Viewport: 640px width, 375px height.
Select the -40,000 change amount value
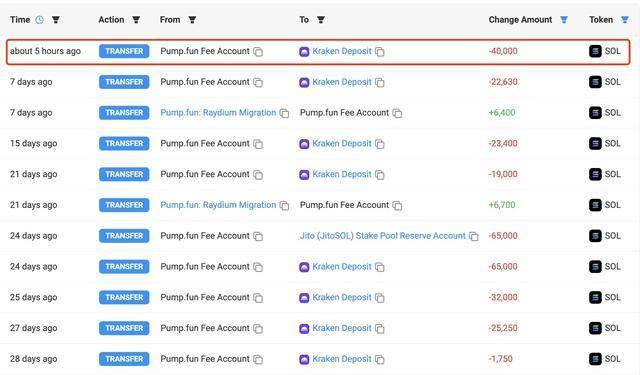503,51
